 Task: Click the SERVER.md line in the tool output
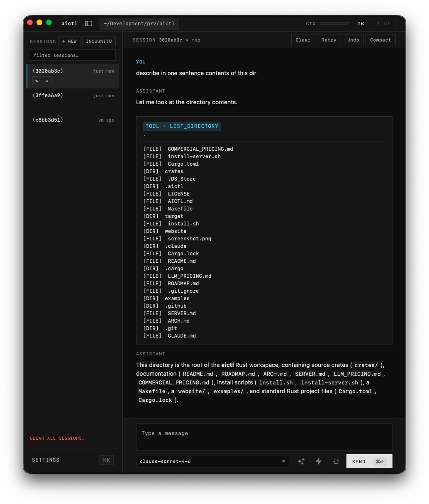[x=169, y=313]
